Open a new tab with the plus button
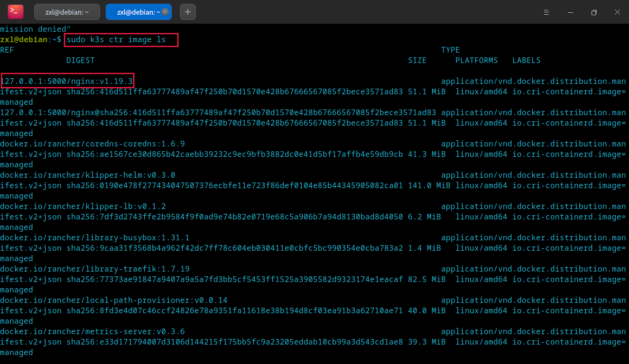The image size is (629, 364). [x=187, y=12]
